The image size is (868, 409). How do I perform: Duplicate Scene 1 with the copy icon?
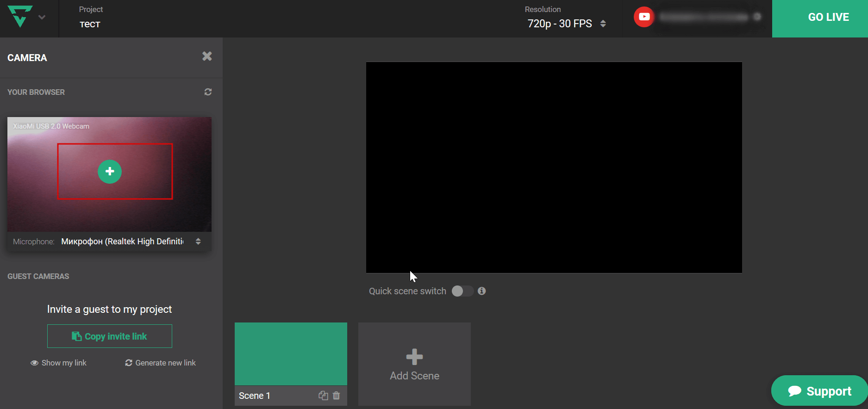click(x=323, y=396)
